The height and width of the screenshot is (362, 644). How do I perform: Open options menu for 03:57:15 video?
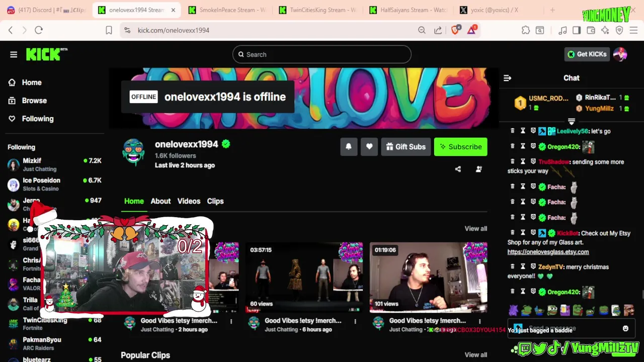coord(355,321)
